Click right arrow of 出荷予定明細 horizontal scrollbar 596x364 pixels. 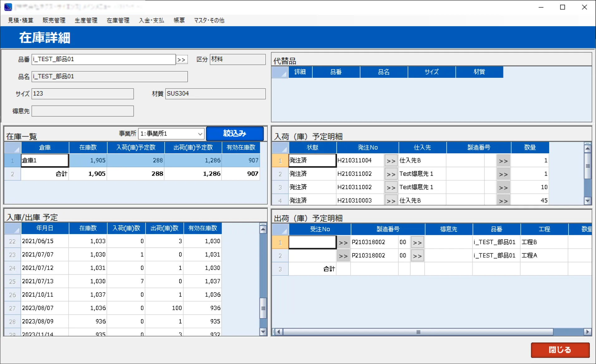[x=588, y=332]
